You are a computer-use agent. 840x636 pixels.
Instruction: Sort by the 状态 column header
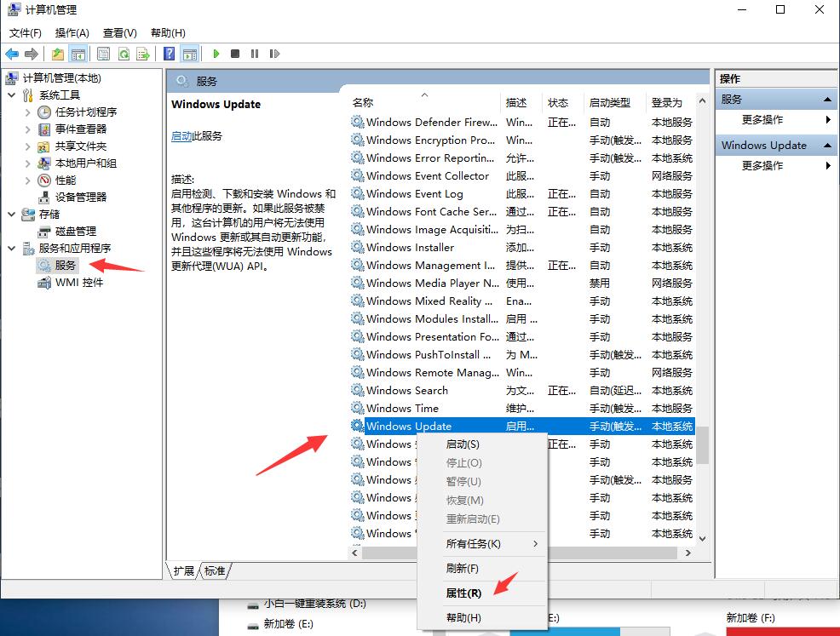pos(563,102)
